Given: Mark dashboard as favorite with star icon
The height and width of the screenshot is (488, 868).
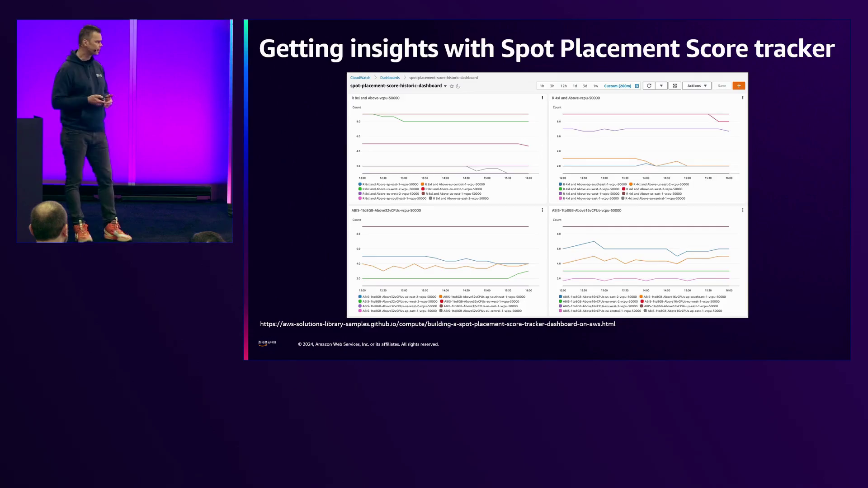Looking at the screenshot, I should point(452,86).
